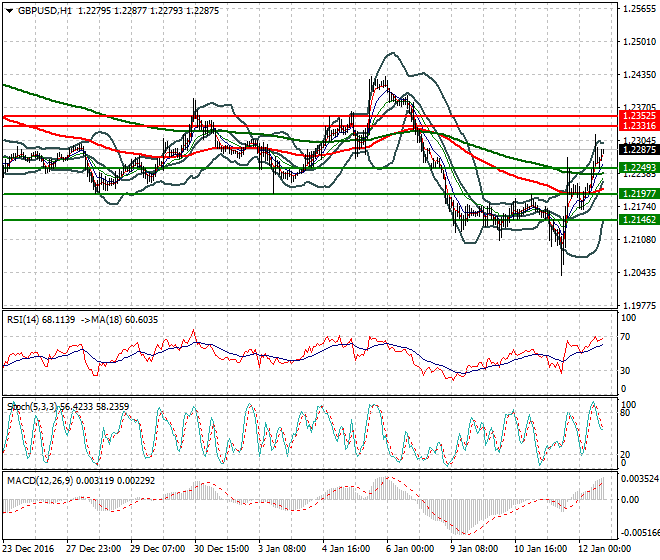This screenshot has height=560, width=660.
Task: Select the 29 Dec 07:00 time label
Action: pos(157,549)
